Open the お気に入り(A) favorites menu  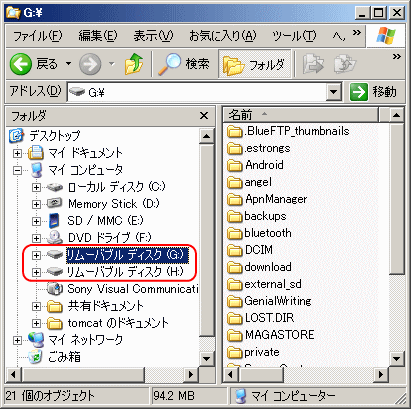click(222, 35)
